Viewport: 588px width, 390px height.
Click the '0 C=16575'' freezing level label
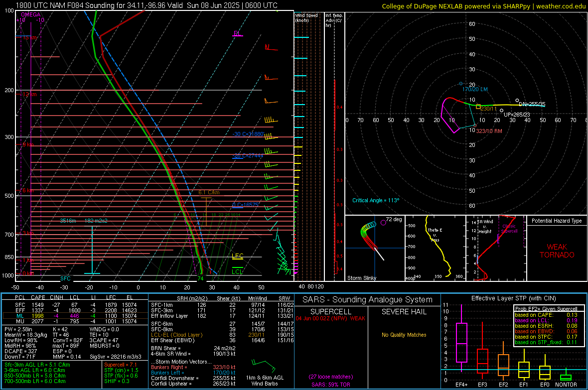click(x=245, y=204)
